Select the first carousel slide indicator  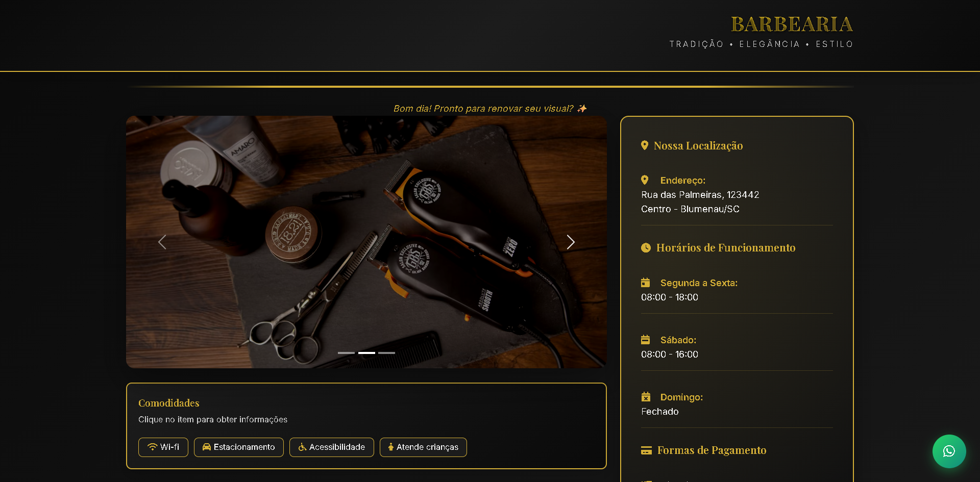pos(346,353)
